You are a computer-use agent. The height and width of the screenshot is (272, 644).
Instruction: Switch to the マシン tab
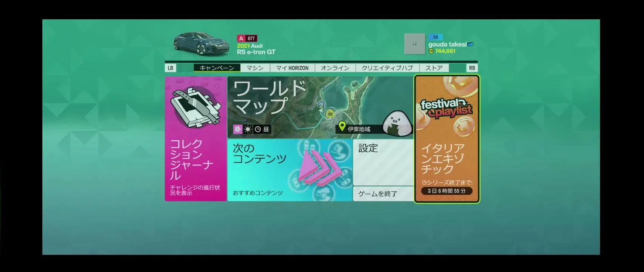click(255, 68)
